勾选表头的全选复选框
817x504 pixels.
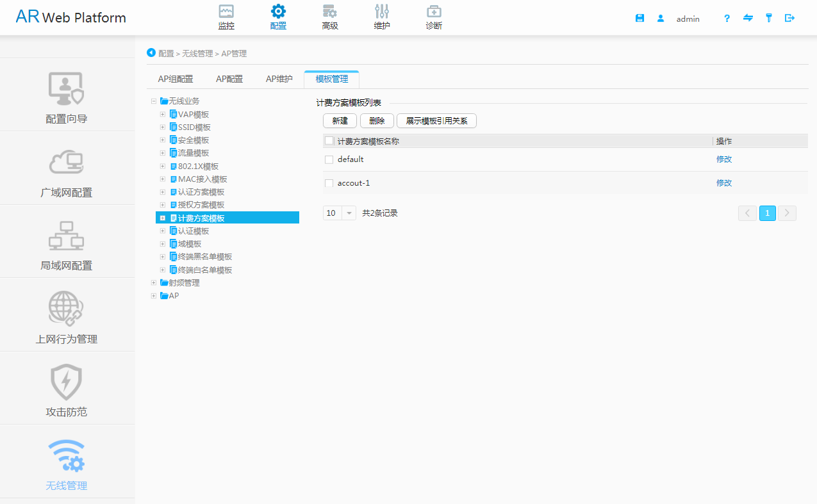click(x=329, y=141)
